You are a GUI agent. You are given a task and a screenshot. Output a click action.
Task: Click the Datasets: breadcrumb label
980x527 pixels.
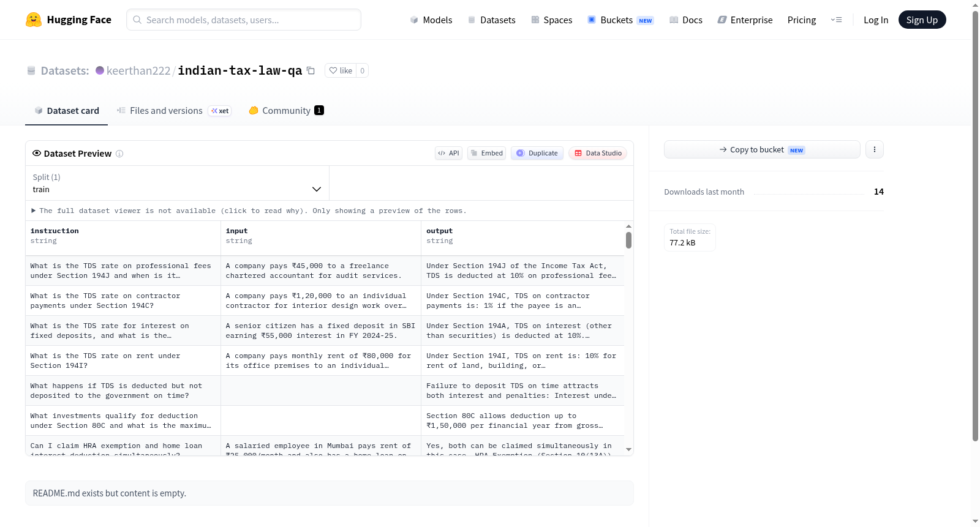(x=65, y=70)
